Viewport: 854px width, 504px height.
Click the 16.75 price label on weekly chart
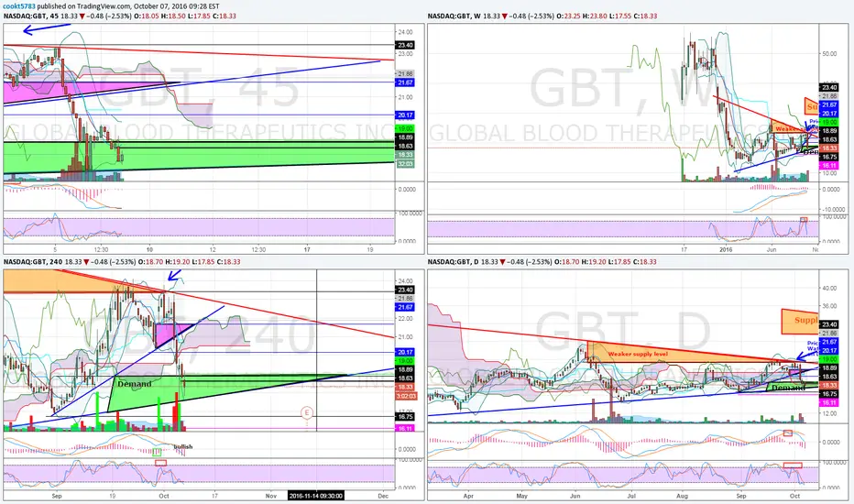pyautogui.click(x=829, y=157)
